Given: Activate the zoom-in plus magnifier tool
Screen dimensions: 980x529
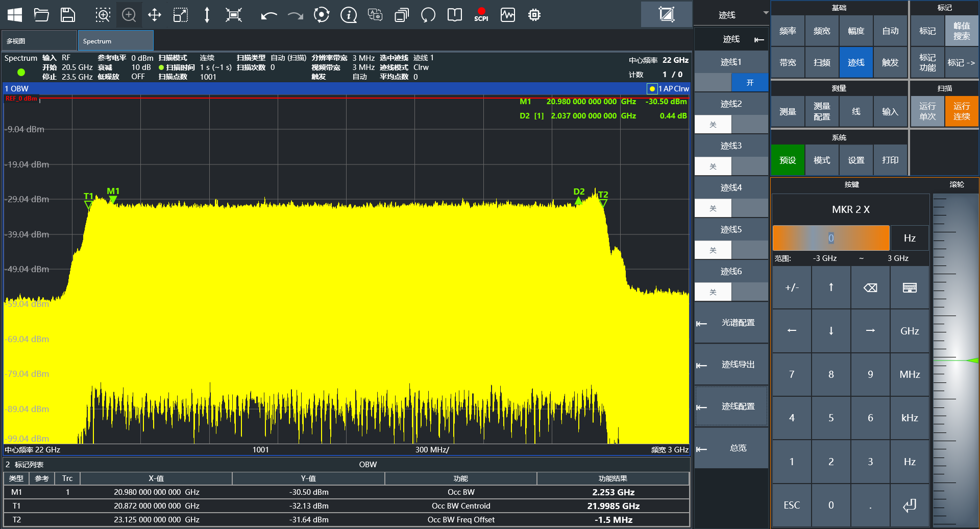Looking at the screenshot, I should pyautogui.click(x=129, y=15).
